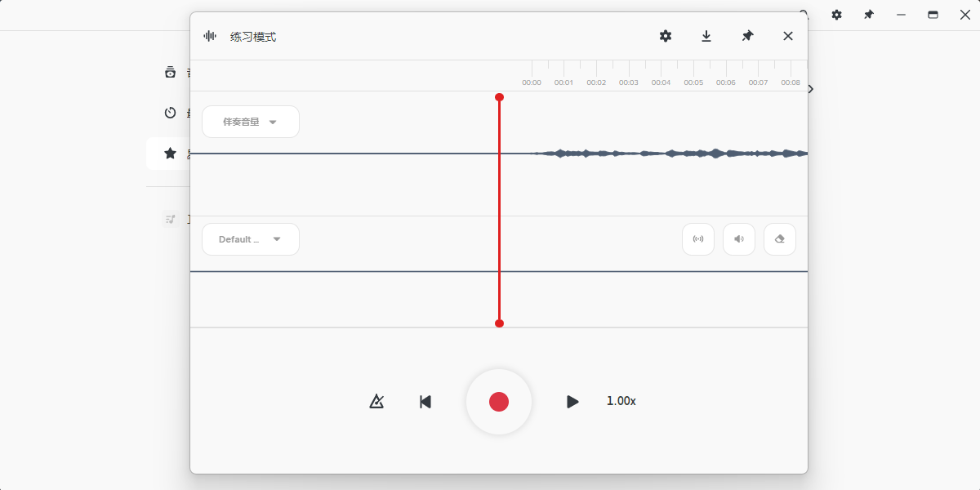Screen dimensions: 980x490
Task: Toggle the monitoring broadcast icon
Action: 698,239
